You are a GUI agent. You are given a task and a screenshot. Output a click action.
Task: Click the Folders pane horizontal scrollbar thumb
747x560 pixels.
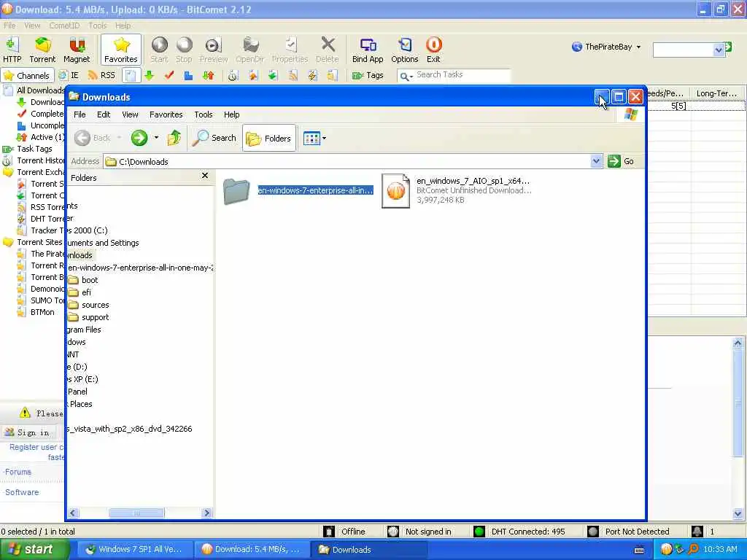136,513
